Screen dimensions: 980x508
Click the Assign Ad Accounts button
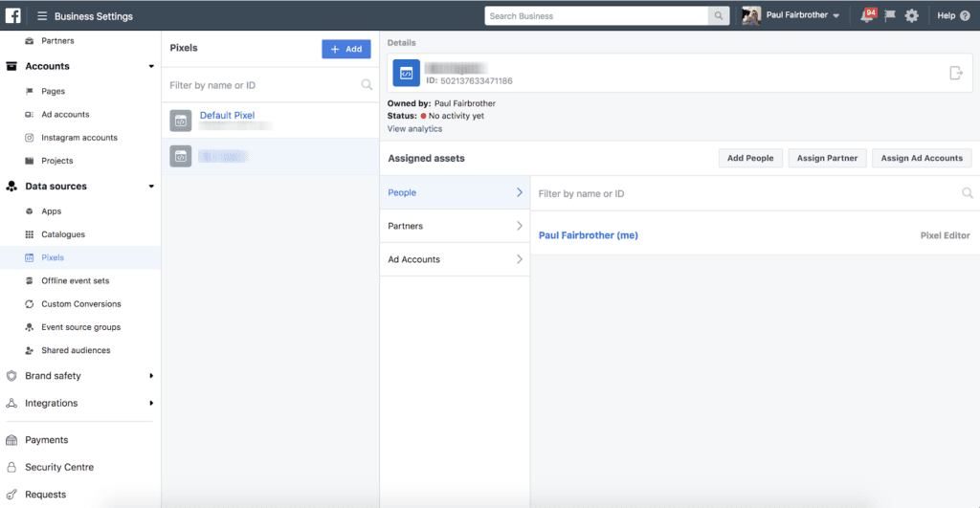922,158
